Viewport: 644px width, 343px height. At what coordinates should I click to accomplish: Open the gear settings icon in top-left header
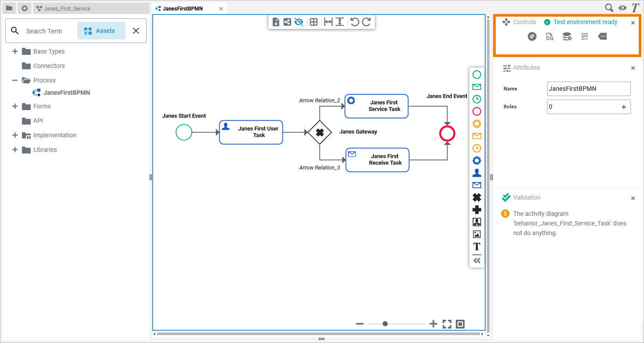click(x=25, y=8)
